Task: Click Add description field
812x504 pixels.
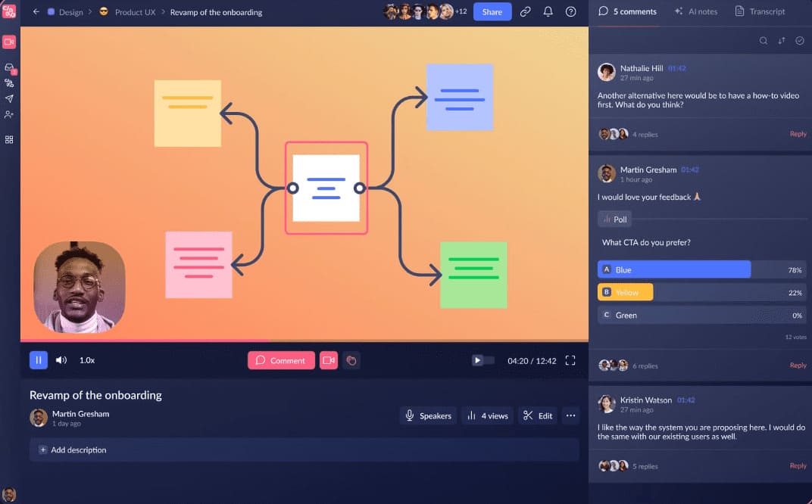Action: (x=304, y=450)
